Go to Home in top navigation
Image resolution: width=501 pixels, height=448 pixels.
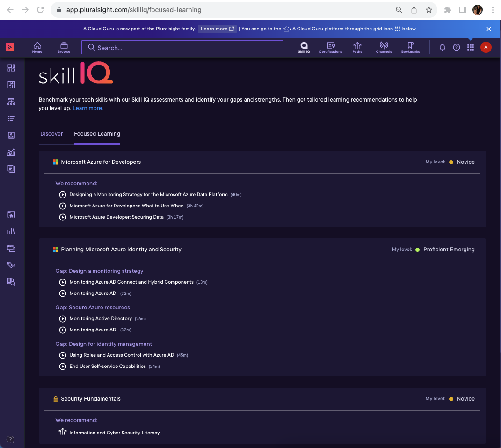tap(37, 48)
